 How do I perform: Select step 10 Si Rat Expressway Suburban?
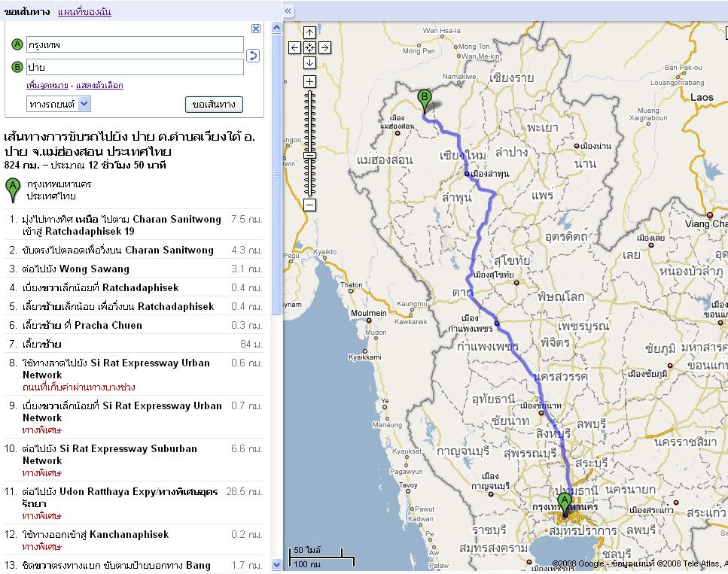134,460
